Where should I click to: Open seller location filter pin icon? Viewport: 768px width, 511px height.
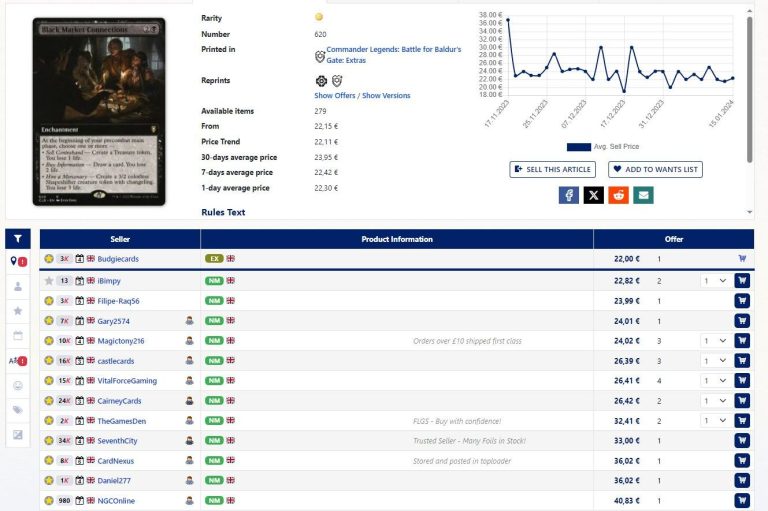coord(18,262)
